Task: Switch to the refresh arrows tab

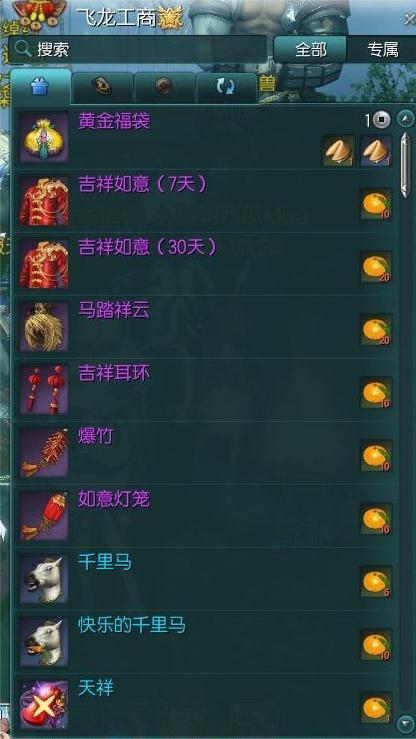Action: pyautogui.click(x=226, y=87)
